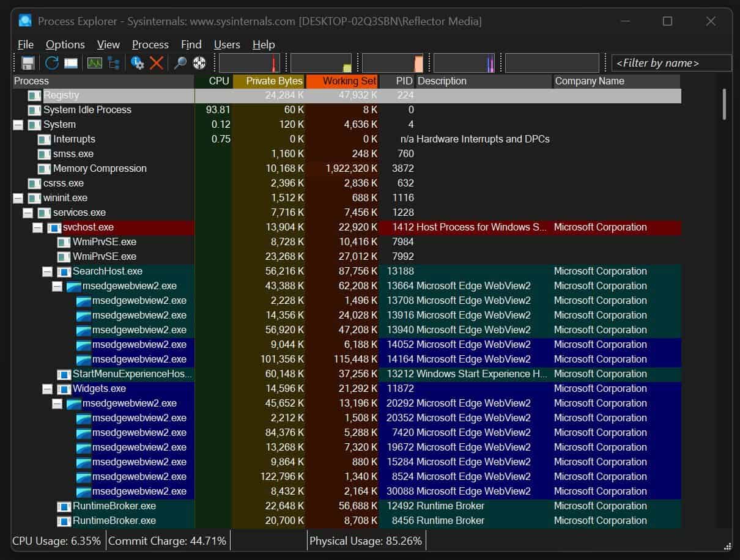This screenshot has height=560, width=740.
Task: Open process Properties gear icon
Action: coord(138,62)
